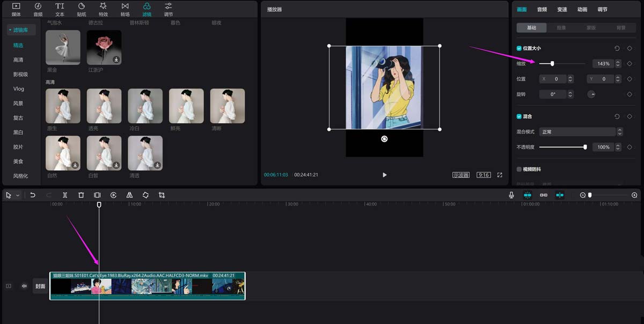Select the 抠像 sub-tab
Image resolution: width=644 pixels, height=324 pixels.
[561, 27]
